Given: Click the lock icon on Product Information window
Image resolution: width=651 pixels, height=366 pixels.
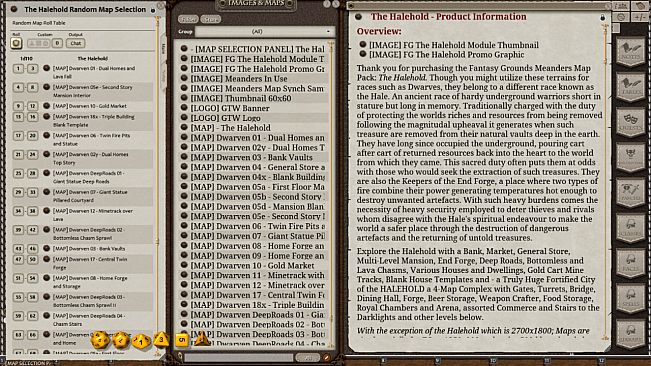Looking at the screenshot, I should 602,17.
